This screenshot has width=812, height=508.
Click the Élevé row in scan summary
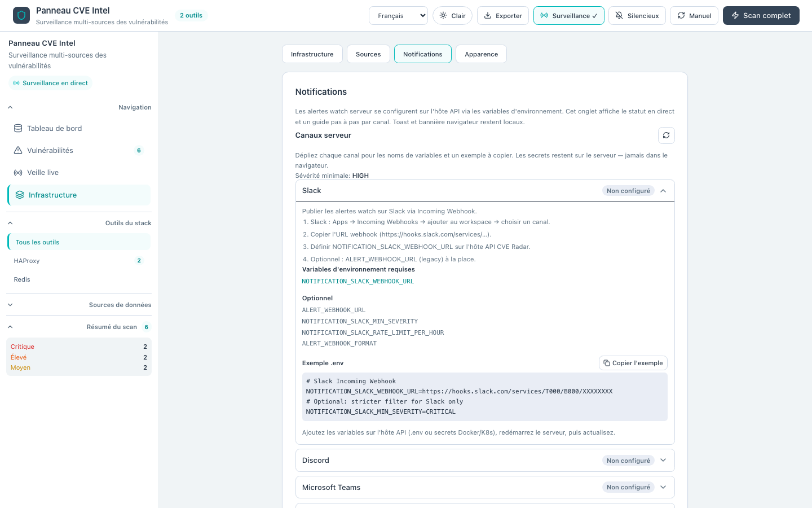(79, 357)
